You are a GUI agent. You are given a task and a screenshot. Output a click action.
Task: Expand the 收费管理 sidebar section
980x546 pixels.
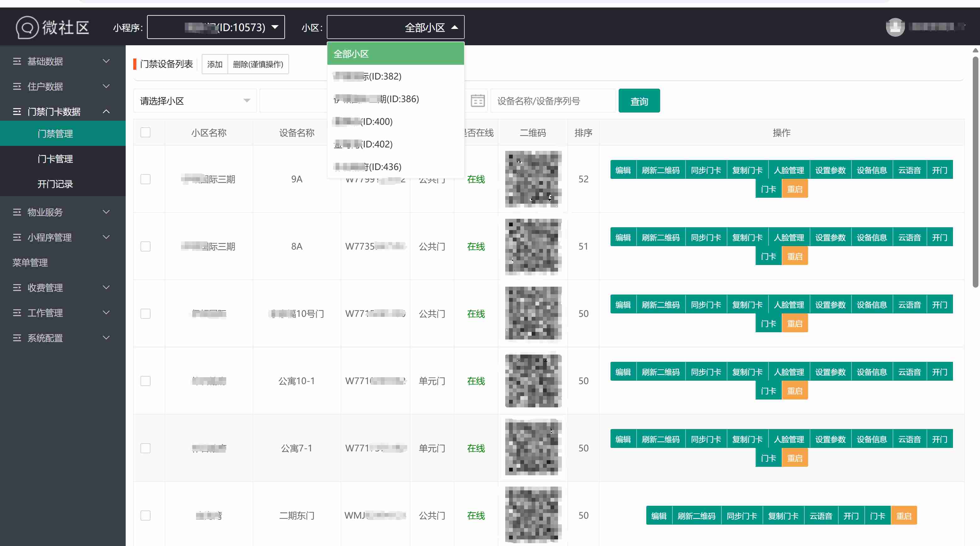(x=106, y=287)
